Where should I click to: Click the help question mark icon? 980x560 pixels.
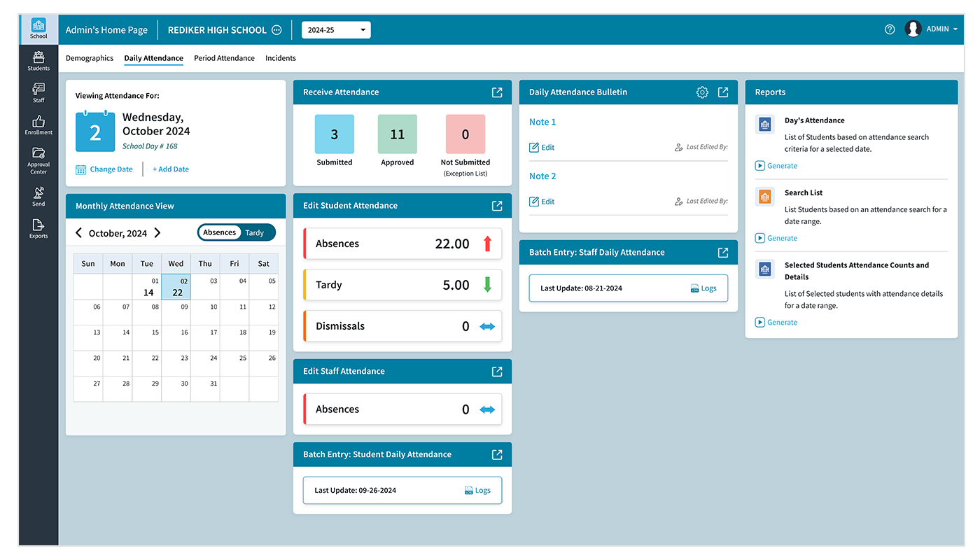tap(889, 29)
